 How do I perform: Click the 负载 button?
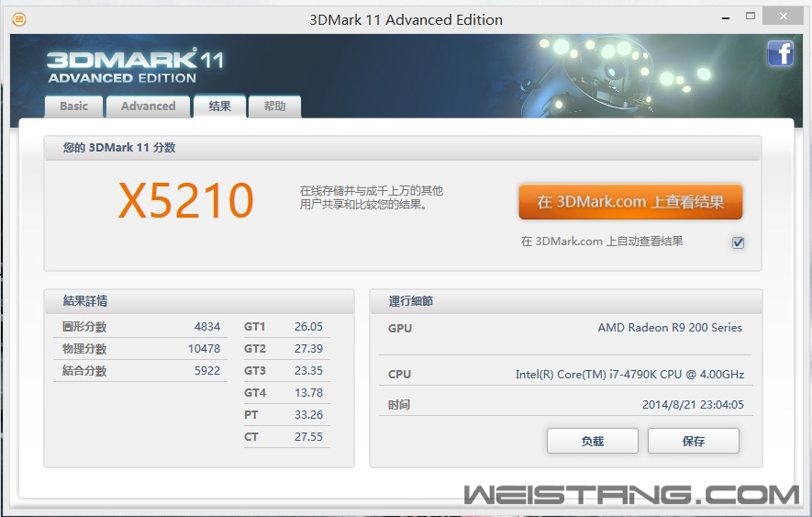[593, 441]
